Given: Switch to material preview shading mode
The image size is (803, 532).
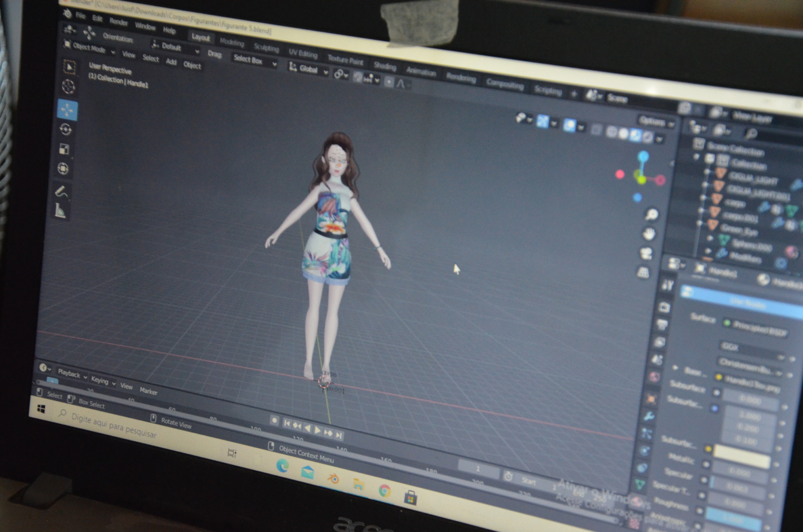Looking at the screenshot, I should click(635, 135).
